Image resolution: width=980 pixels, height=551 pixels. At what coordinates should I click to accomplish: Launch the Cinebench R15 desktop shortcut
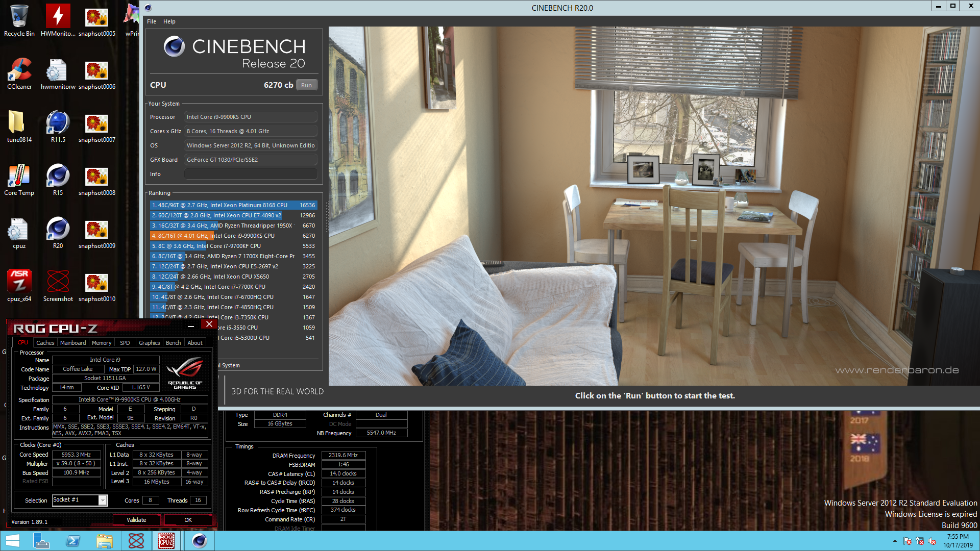58,180
